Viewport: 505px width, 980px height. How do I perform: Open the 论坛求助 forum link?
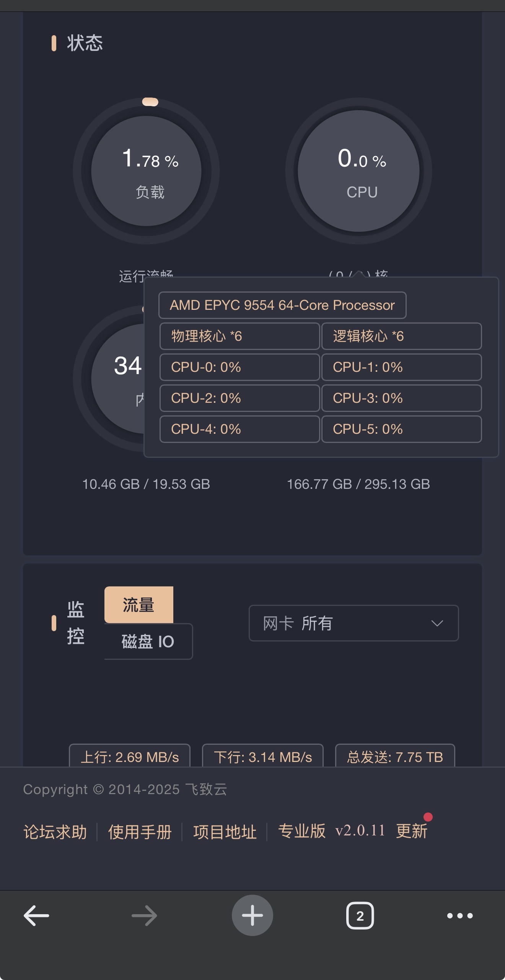click(55, 832)
